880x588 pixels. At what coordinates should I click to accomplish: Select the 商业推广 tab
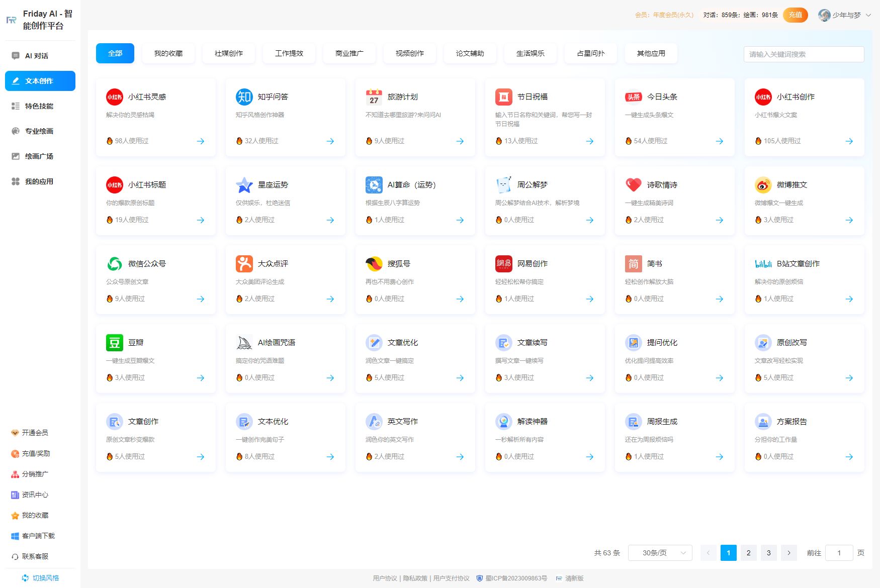coord(349,53)
